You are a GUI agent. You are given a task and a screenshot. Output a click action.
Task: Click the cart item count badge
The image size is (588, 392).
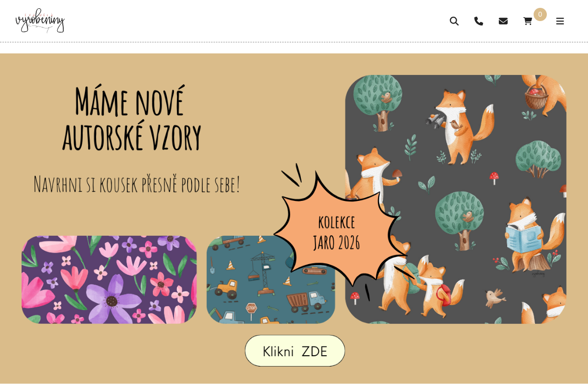540,14
